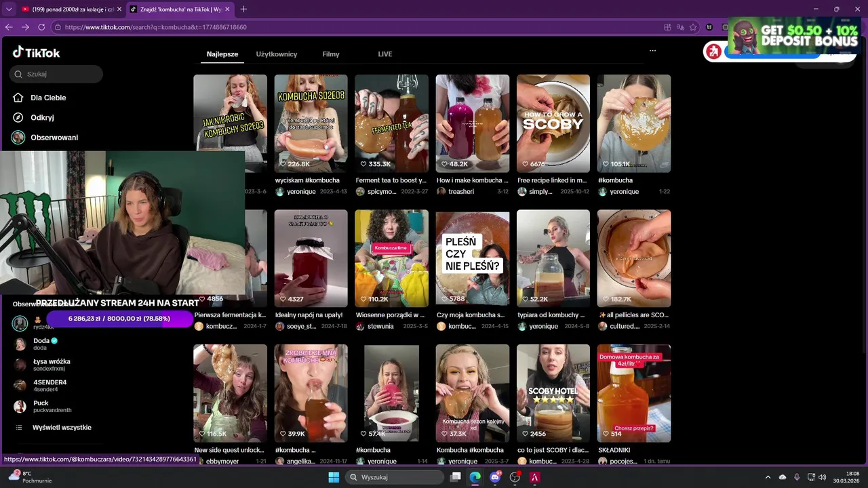The image size is (868, 488).
Task: Click the pocojes... author avatar
Action: point(602,461)
